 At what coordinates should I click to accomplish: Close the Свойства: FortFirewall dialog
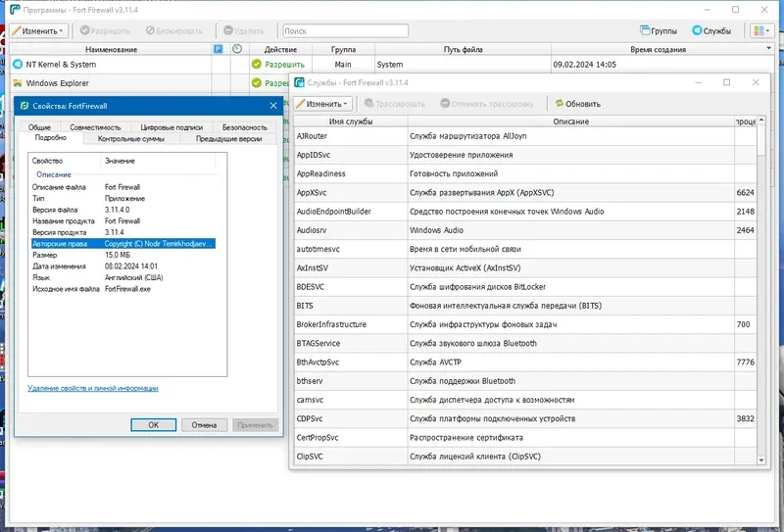click(x=273, y=106)
